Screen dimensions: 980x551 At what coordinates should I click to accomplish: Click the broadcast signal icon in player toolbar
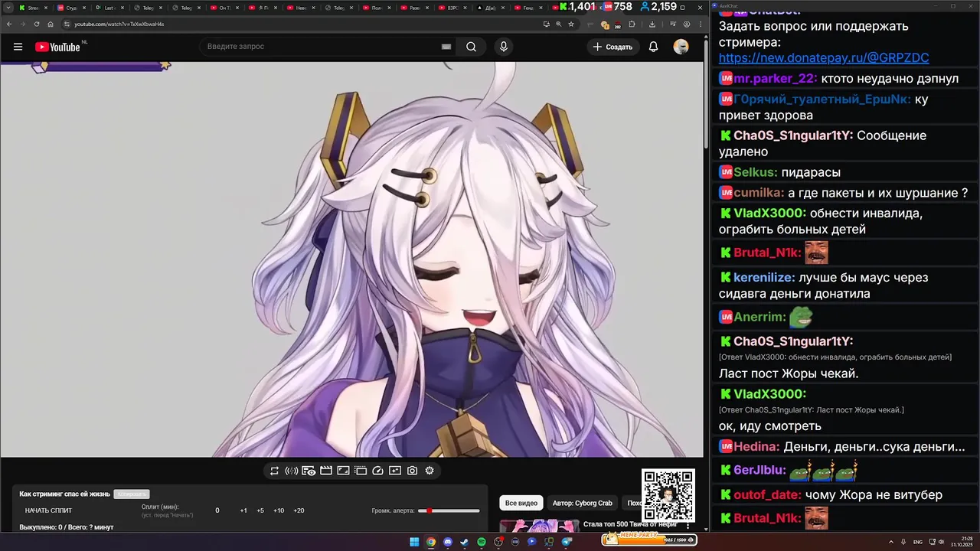tap(291, 471)
